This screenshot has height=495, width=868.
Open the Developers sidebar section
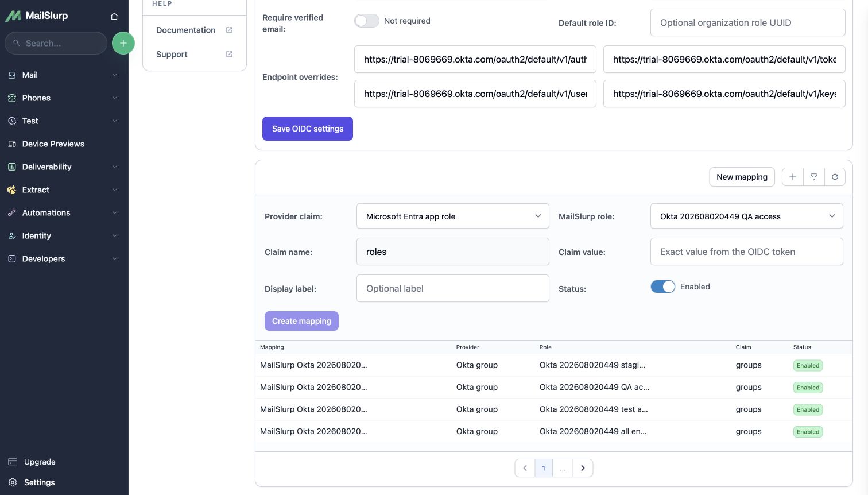63,258
